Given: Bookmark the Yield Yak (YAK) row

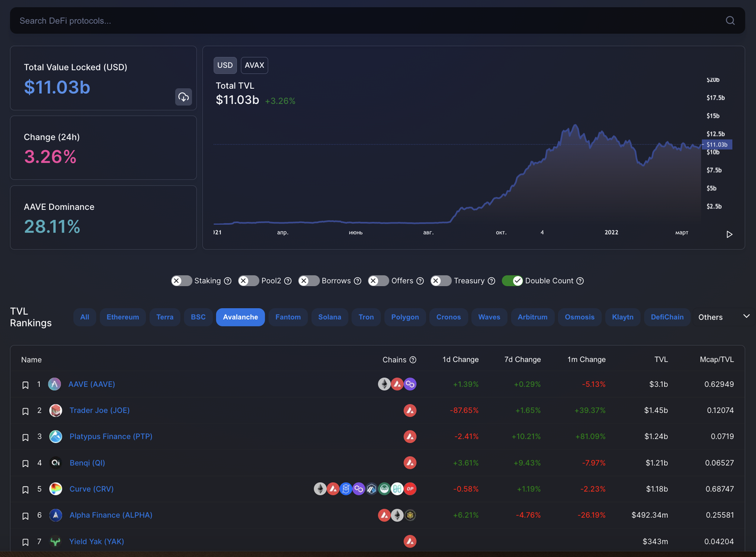Looking at the screenshot, I should pyautogui.click(x=26, y=542).
